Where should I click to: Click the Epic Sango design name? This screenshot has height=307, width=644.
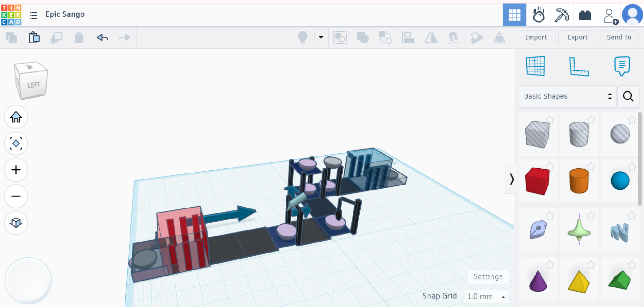click(x=65, y=14)
